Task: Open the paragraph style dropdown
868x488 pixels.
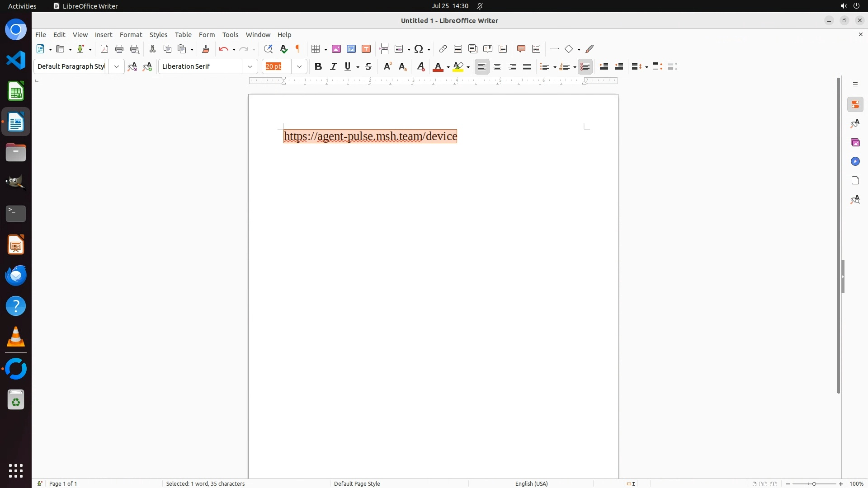Action: (x=117, y=66)
